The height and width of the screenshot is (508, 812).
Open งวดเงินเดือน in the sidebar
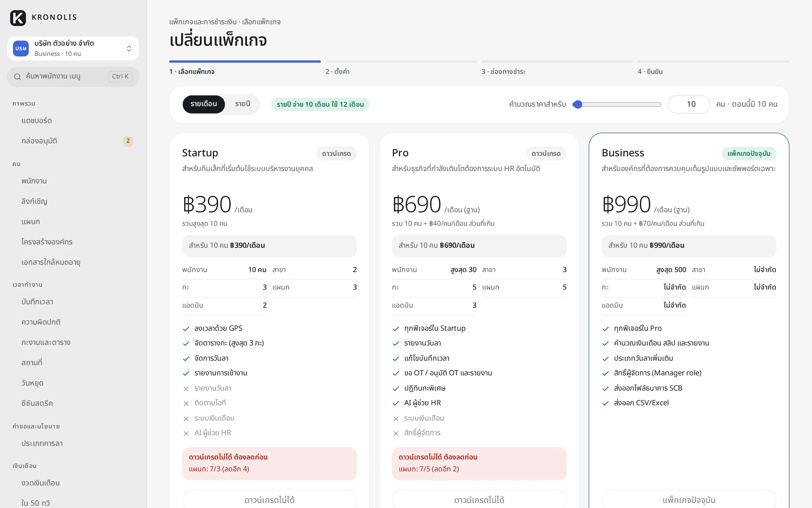coord(73,483)
